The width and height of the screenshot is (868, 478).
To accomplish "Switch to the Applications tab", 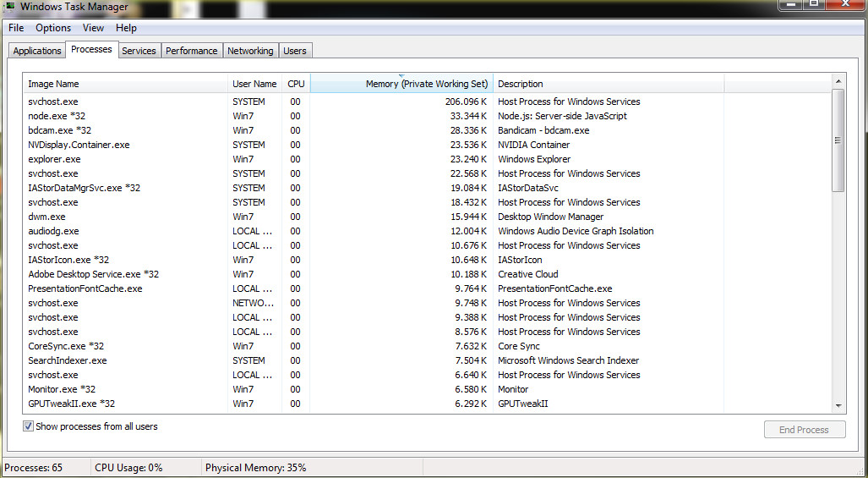I will click(37, 51).
